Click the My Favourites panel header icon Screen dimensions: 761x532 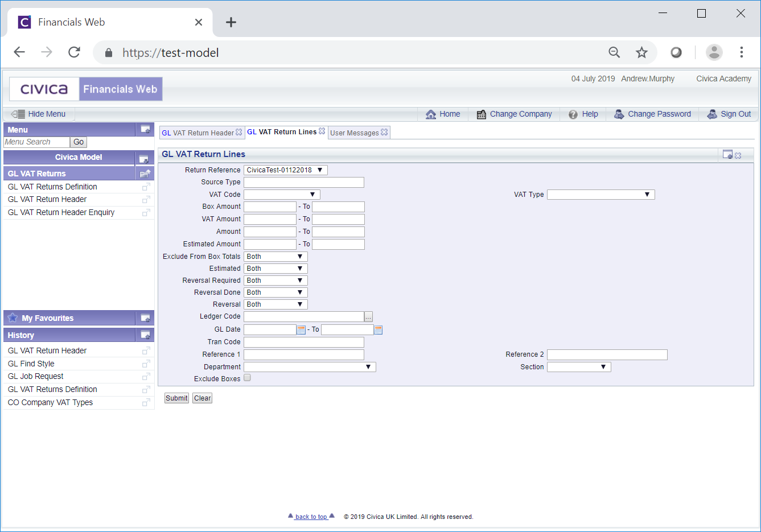coord(145,318)
